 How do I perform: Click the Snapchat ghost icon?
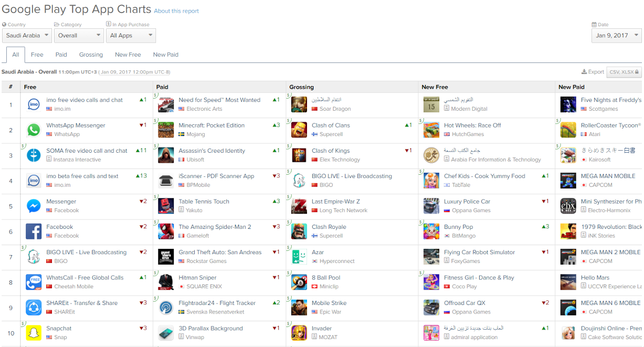(x=34, y=333)
